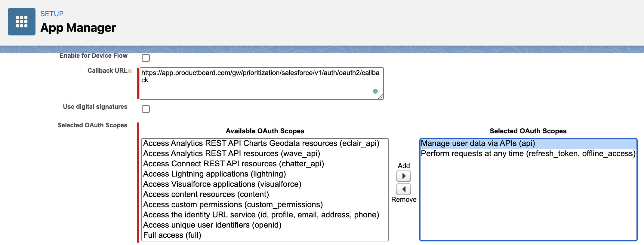This screenshot has width=644, height=245.
Task: Click the Remove arrow button
Action: (x=404, y=189)
